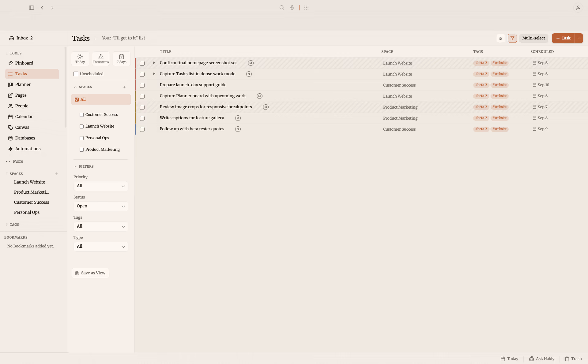Check the Launch Website space filter
The height and width of the screenshot is (364, 588).
click(x=81, y=127)
